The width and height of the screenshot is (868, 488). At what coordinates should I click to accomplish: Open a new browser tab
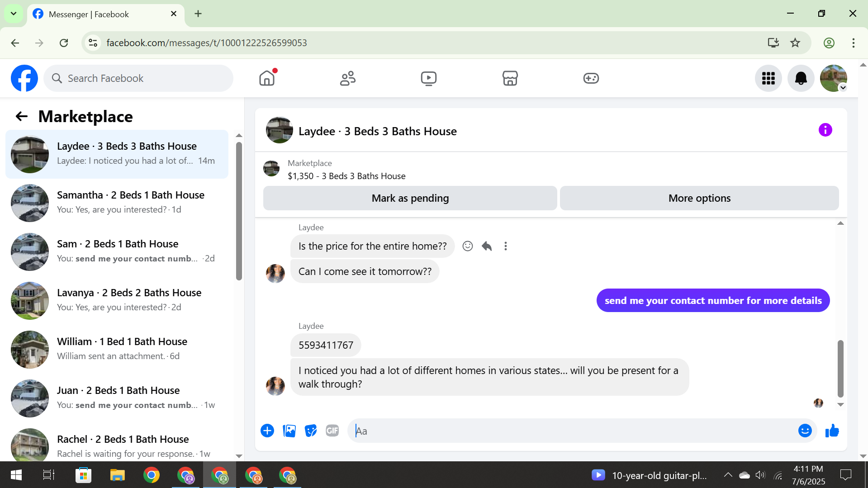click(198, 14)
